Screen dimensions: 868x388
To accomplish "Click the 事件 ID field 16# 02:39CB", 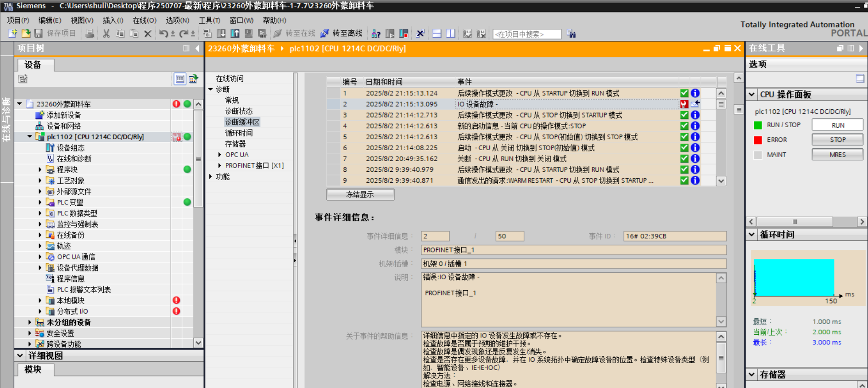I will pos(675,236).
